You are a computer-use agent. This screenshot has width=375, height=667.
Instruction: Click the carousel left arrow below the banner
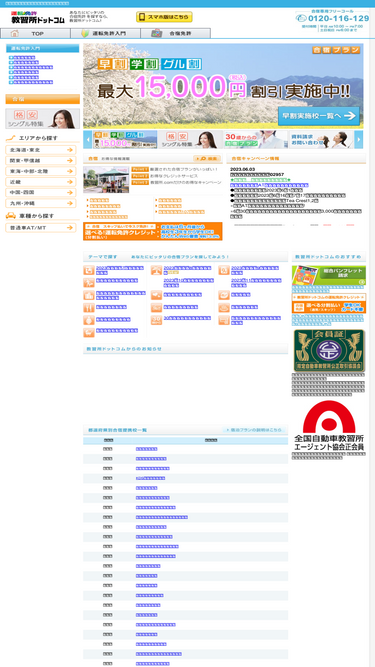pyautogui.click(x=87, y=140)
